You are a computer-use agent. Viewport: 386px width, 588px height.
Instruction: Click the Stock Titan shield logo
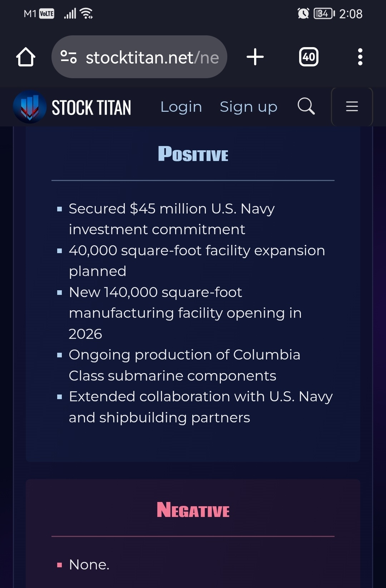coord(30,107)
